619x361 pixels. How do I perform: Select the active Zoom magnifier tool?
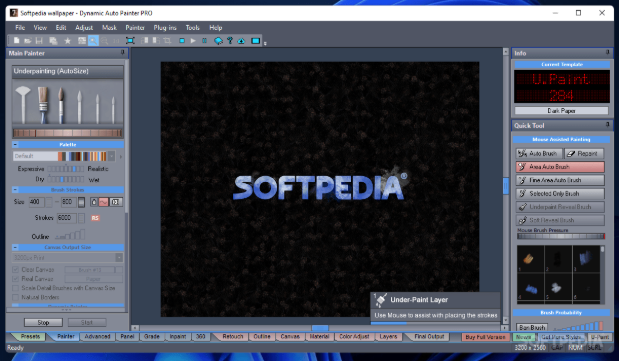coord(93,40)
